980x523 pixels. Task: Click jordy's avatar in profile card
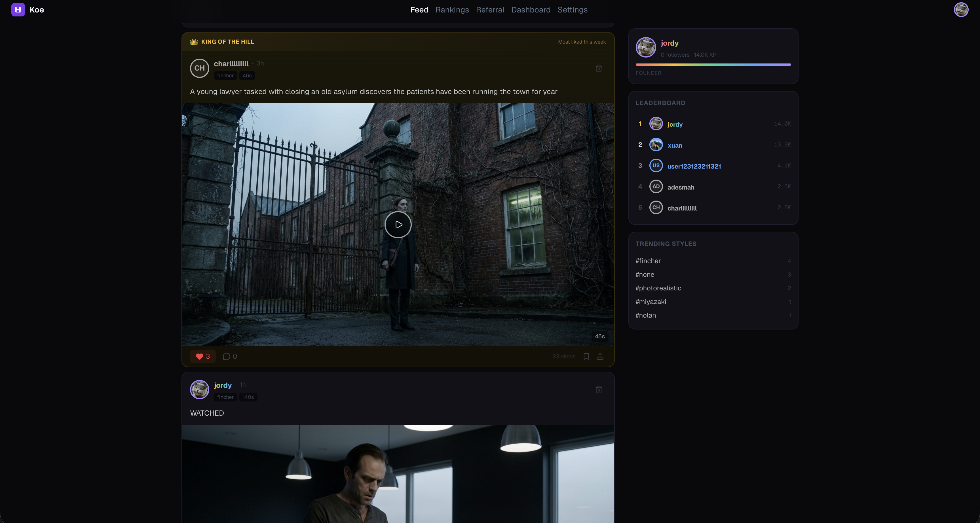point(646,47)
